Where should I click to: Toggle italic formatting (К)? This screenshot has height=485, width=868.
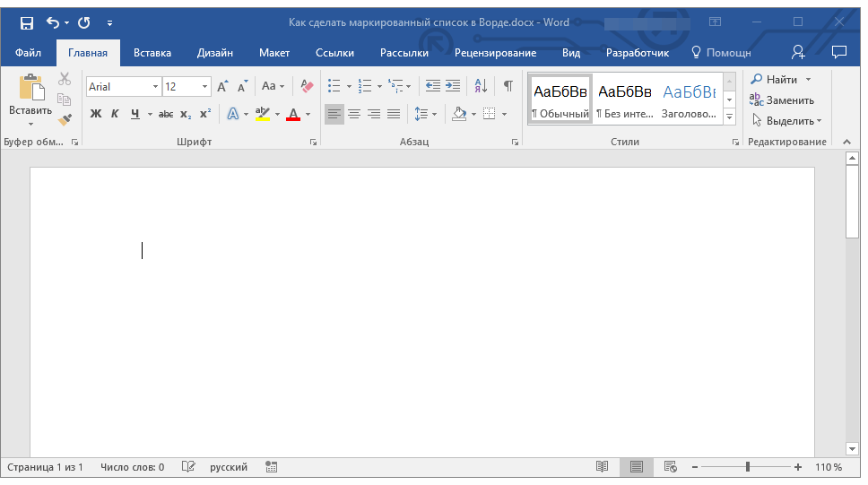115,114
